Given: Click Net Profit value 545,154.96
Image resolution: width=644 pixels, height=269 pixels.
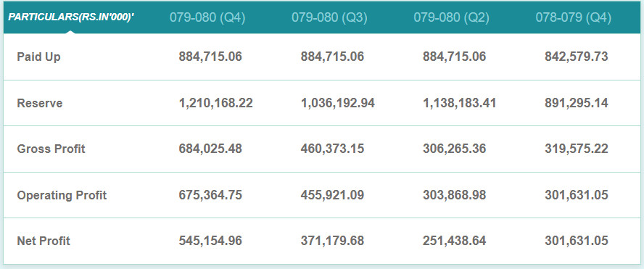Looking at the screenshot, I should tap(210, 241).
